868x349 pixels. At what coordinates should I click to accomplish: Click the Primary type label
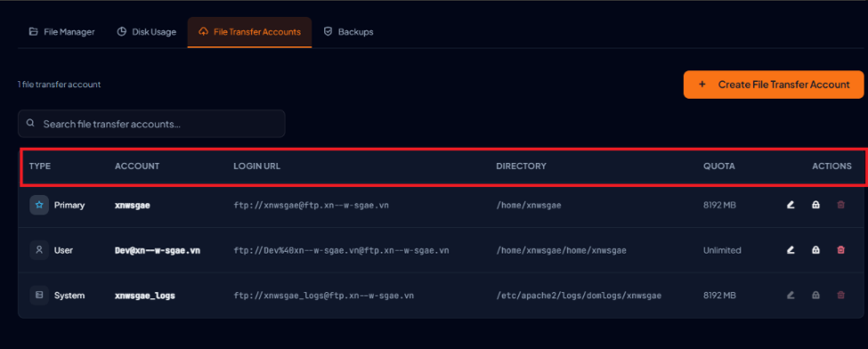[x=69, y=205]
